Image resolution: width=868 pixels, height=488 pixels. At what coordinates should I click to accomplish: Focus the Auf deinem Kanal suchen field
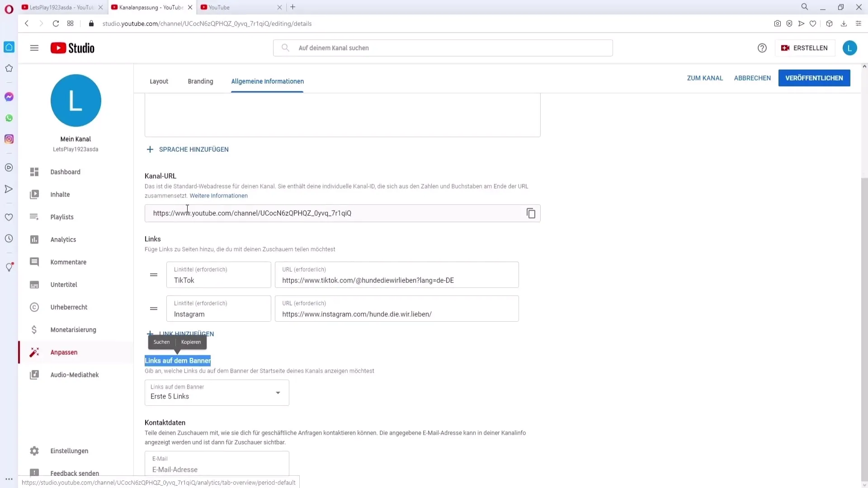point(443,48)
